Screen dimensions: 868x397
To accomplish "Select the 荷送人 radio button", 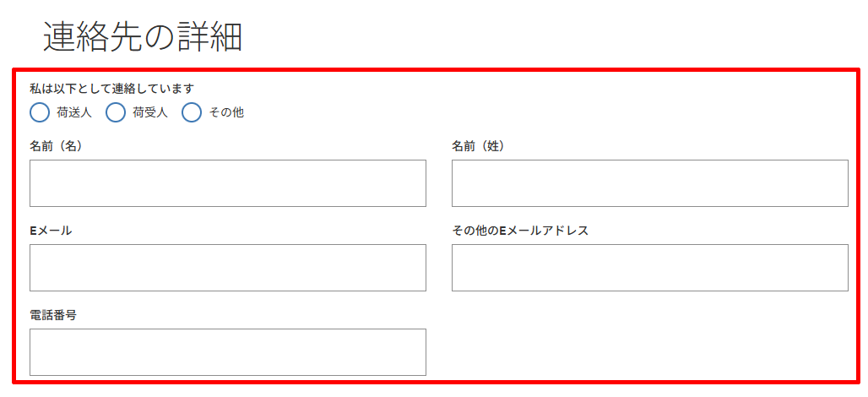I will pos(40,112).
